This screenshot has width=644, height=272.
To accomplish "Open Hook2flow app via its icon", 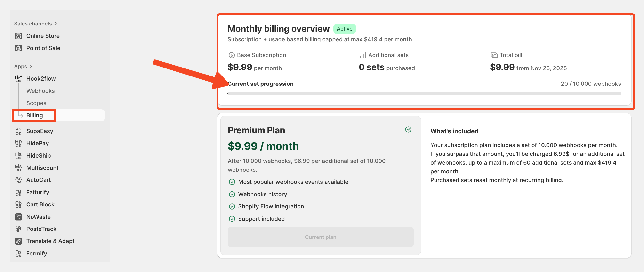I will tap(18, 79).
